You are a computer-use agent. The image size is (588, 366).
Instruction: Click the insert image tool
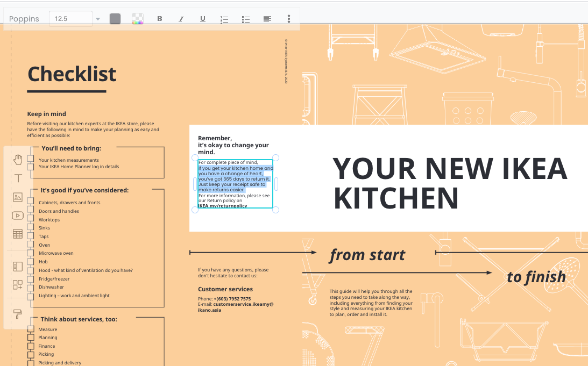(x=18, y=197)
